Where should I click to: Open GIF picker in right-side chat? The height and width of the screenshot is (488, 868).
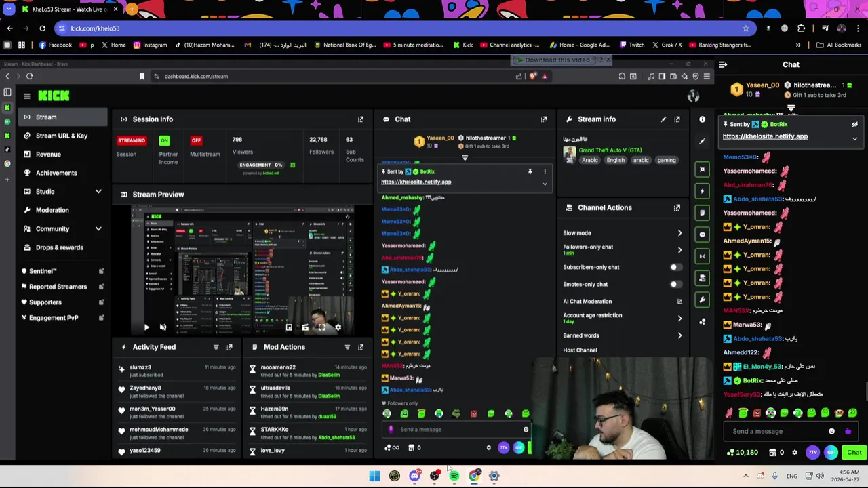coord(831,453)
